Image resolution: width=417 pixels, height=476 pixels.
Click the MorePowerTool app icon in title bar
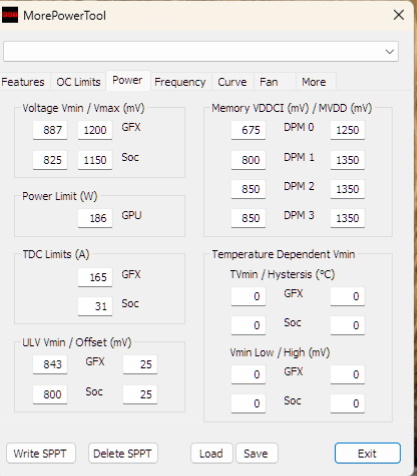click(x=10, y=15)
